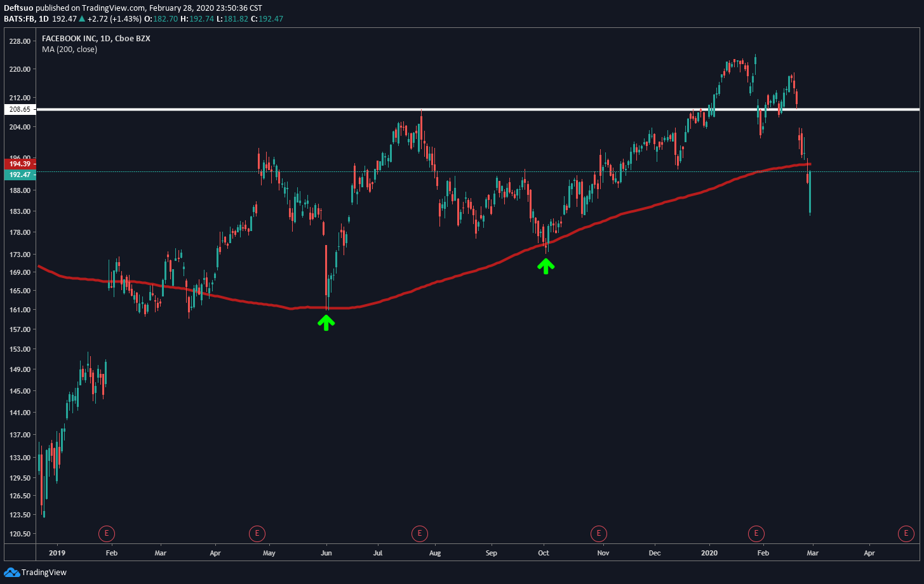Click the Nov label on time axis
This screenshot has width=924, height=584.
(x=603, y=554)
